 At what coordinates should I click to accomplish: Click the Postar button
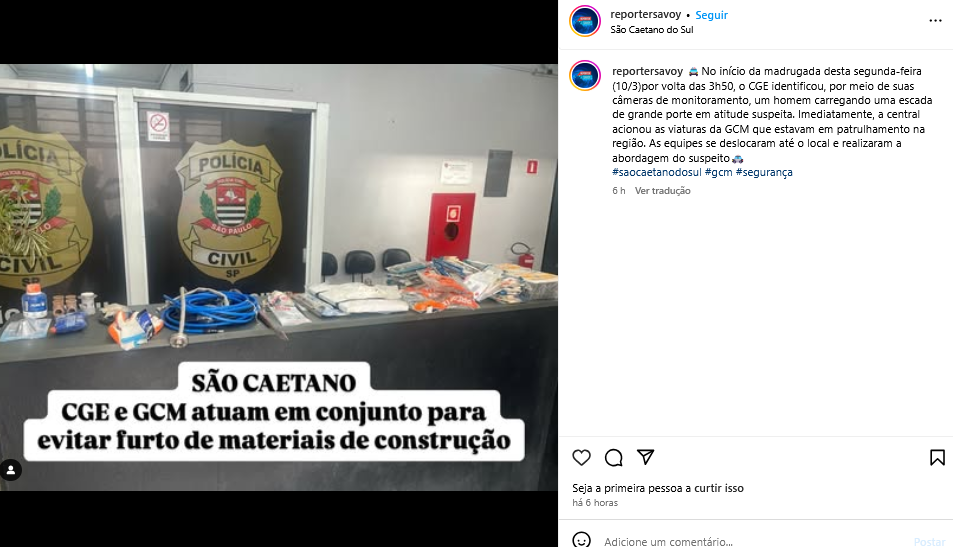coord(929,542)
